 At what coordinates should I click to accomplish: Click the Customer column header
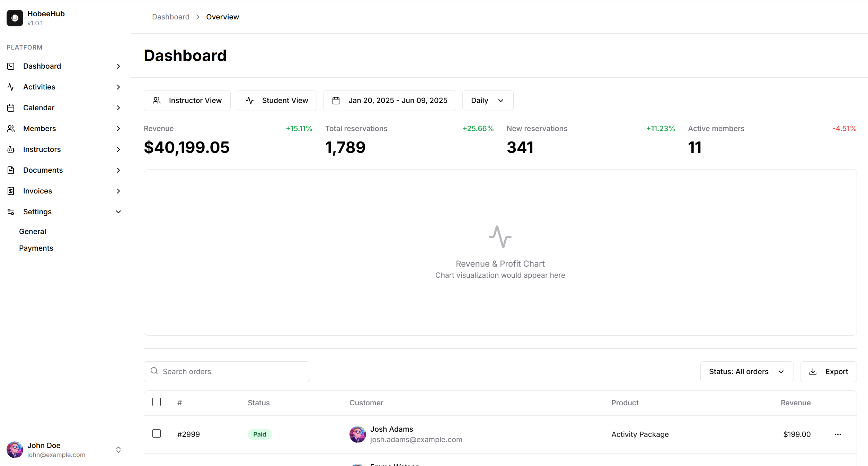366,403
